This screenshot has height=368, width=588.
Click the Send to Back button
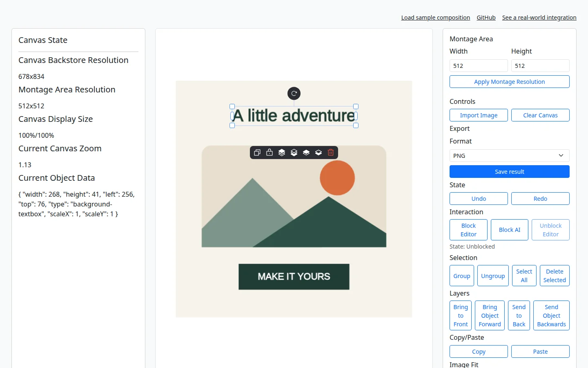click(519, 316)
